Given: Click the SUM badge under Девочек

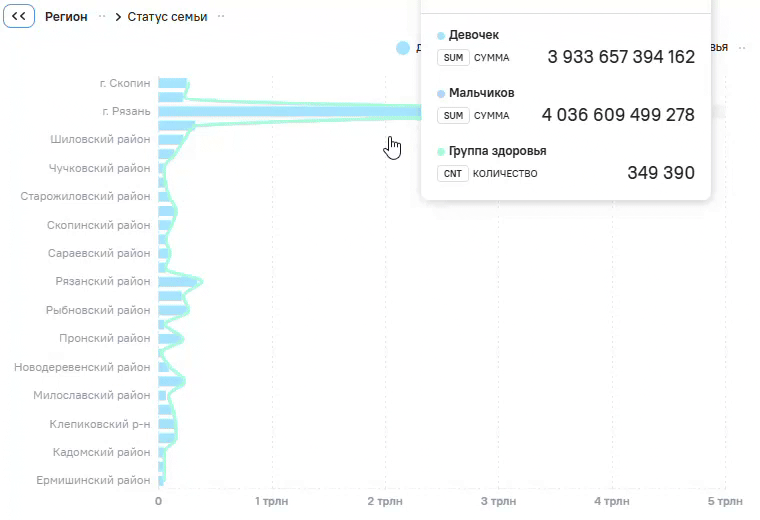Looking at the screenshot, I should pyautogui.click(x=453, y=58).
